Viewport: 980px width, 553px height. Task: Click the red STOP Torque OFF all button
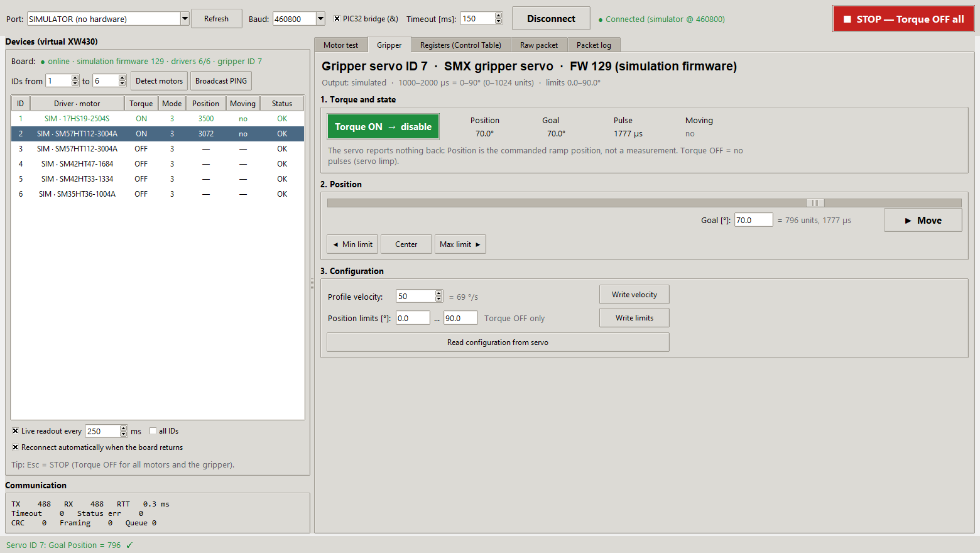903,19
